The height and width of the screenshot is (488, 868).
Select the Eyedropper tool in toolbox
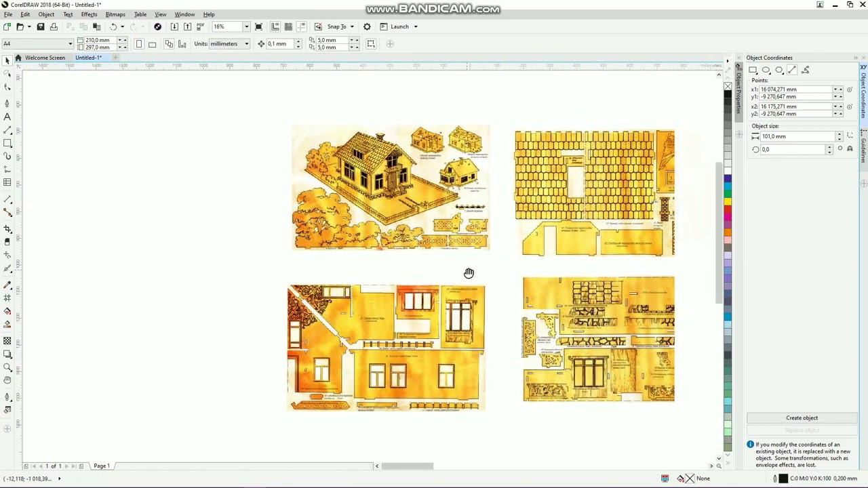[7, 285]
